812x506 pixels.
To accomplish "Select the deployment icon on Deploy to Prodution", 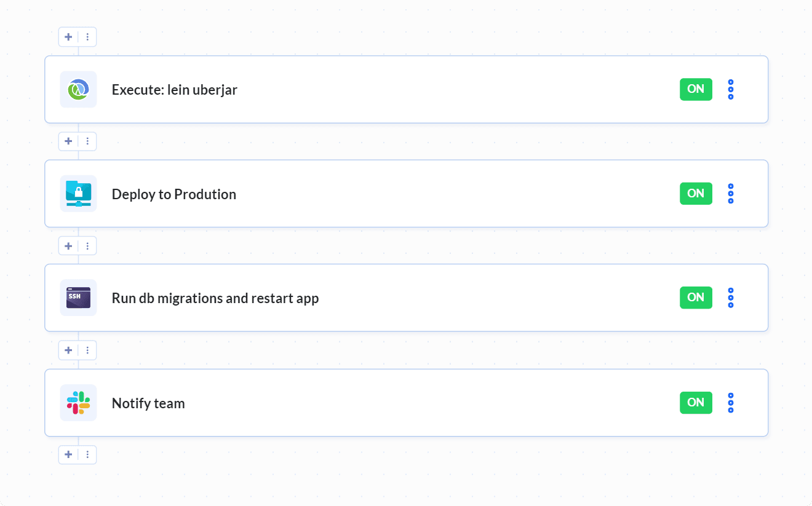I will coord(78,194).
